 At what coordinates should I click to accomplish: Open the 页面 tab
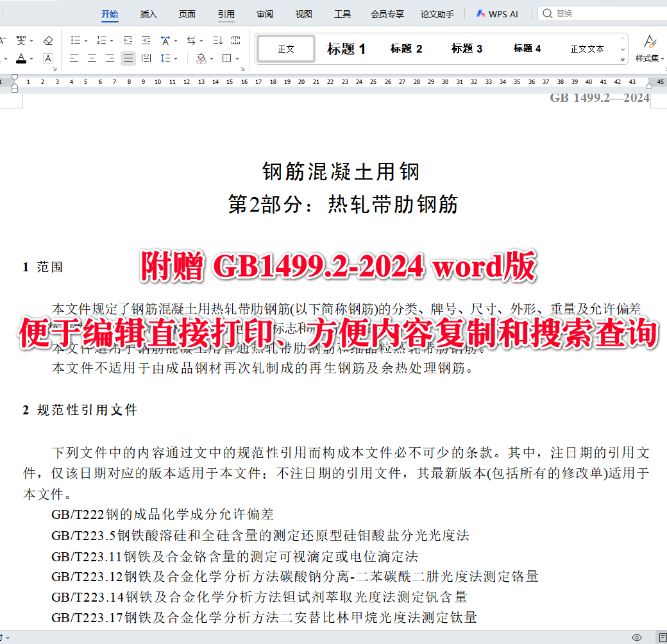[x=187, y=14]
